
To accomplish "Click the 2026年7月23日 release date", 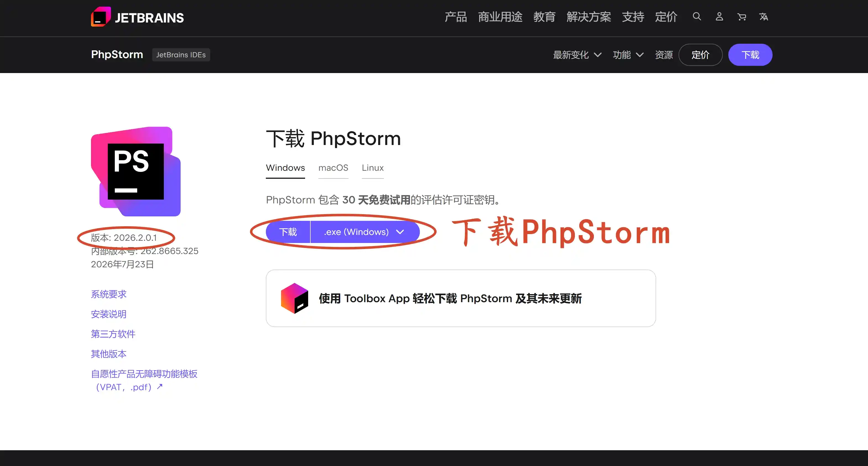I will click(x=122, y=264).
